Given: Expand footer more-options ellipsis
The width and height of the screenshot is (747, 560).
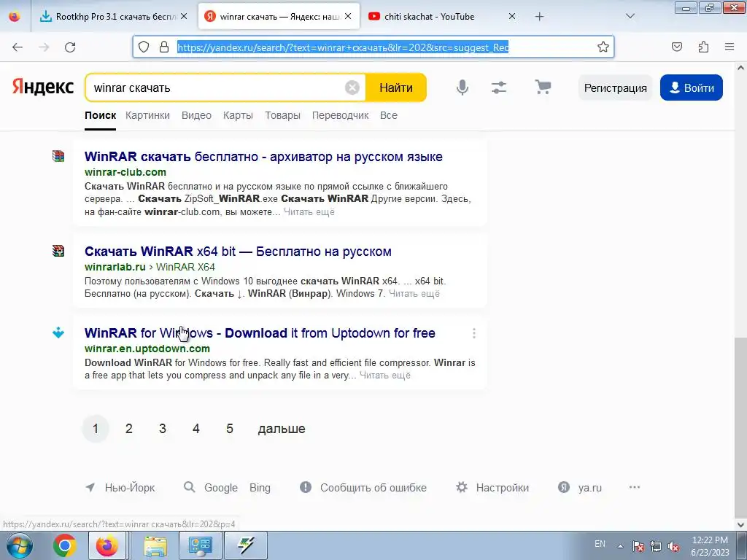Looking at the screenshot, I should pos(634,487).
